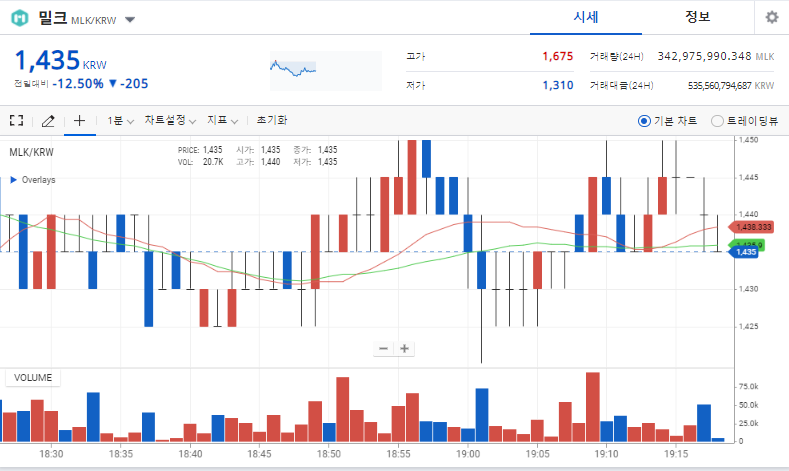This screenshot has height=471, width=789.
Task: Activate the crosshair plus tool
Action: tap(80, 121)
